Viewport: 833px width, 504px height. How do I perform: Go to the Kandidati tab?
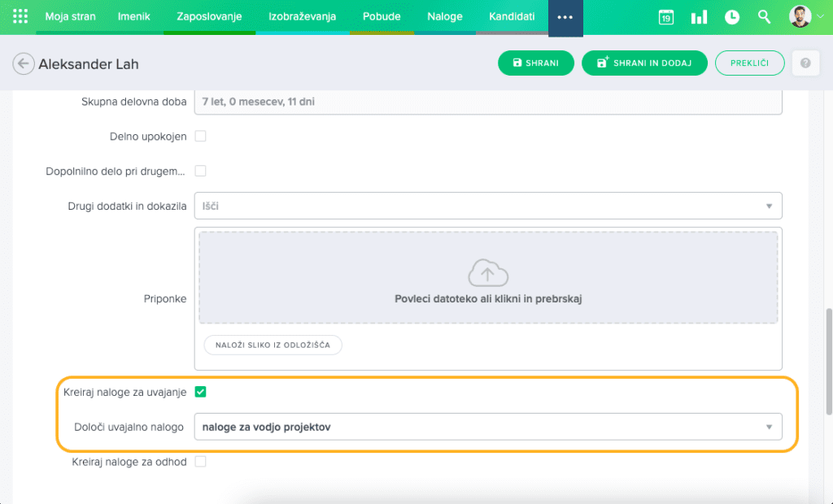click(x=512, y=16)
